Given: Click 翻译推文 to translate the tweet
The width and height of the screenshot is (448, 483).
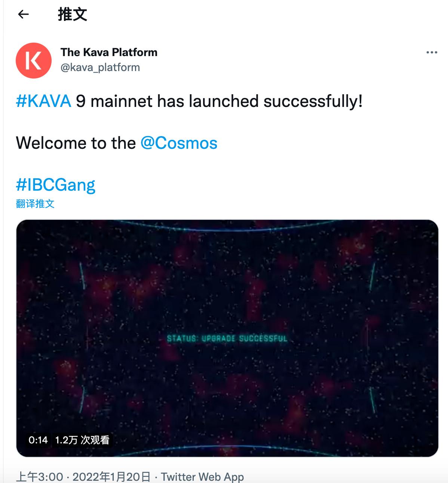Looking at the screenshot, I should pos(35,204).
